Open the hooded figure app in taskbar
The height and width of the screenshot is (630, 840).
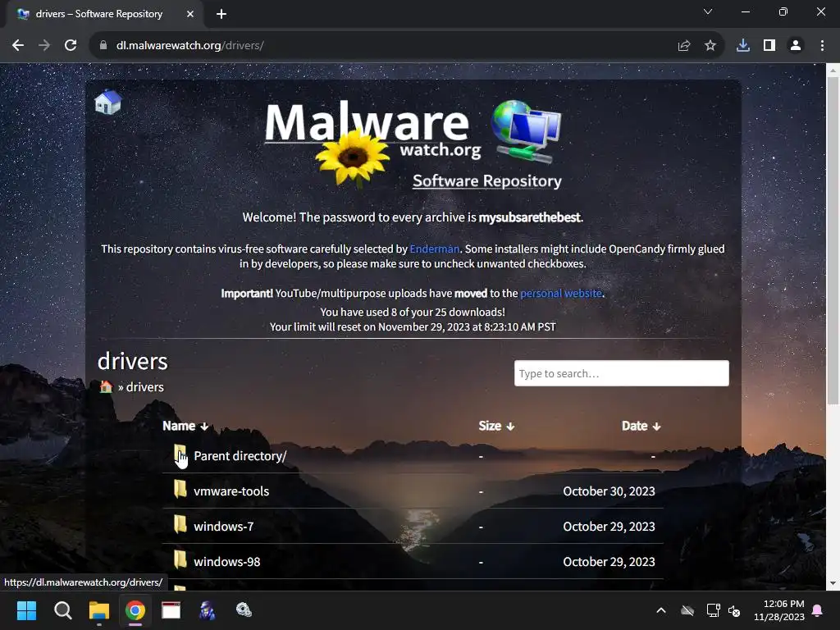click(x=208, y=610)
